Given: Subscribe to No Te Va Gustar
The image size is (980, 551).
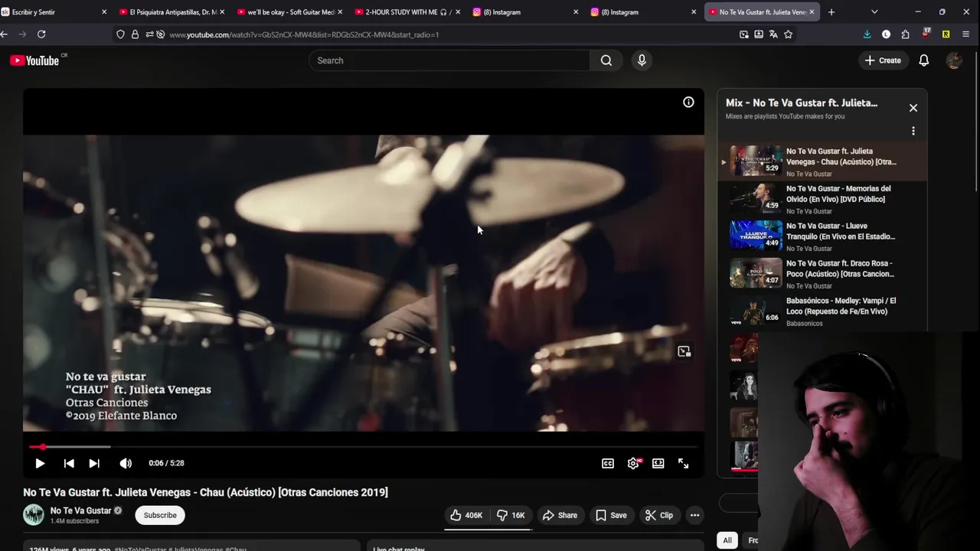Looking at the screenshot, I should (x=160, y=515).
